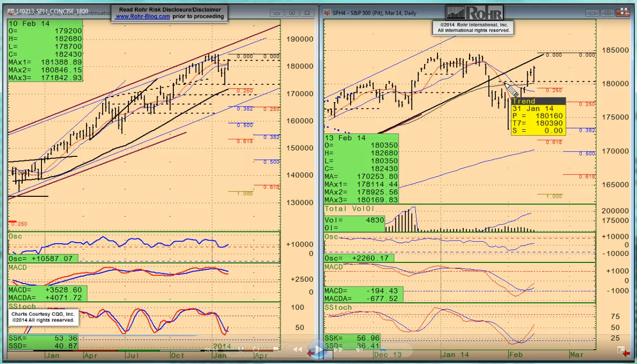Click the stop button in player bar
The image size is (637, 364).
click(x=276, y=350)
